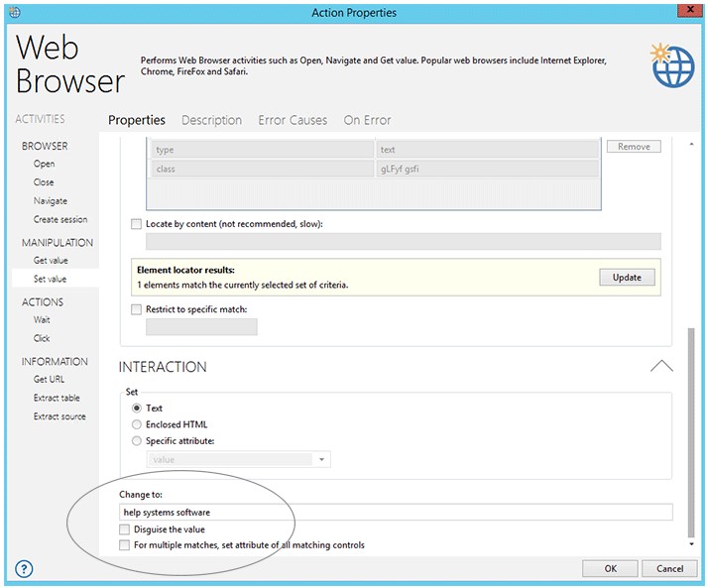
Task: Select the Create session activity
Action: point(60,219)
